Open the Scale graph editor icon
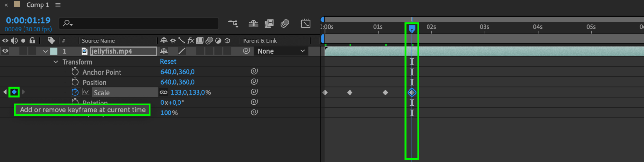This screenshot has height=162, width=644. click(x=86, y=92)
